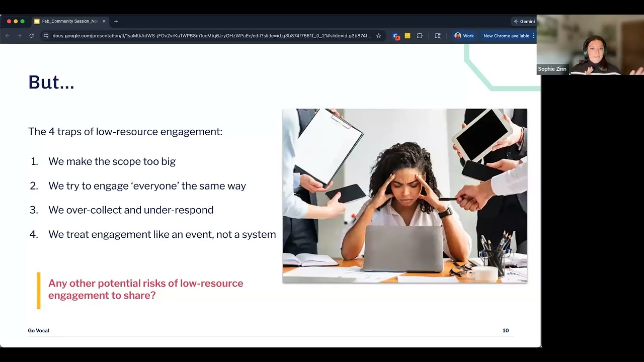This screenshot has height=362, width=644.
Task: Click the 'Go Vocal' footer text
Action: [38, 330]
